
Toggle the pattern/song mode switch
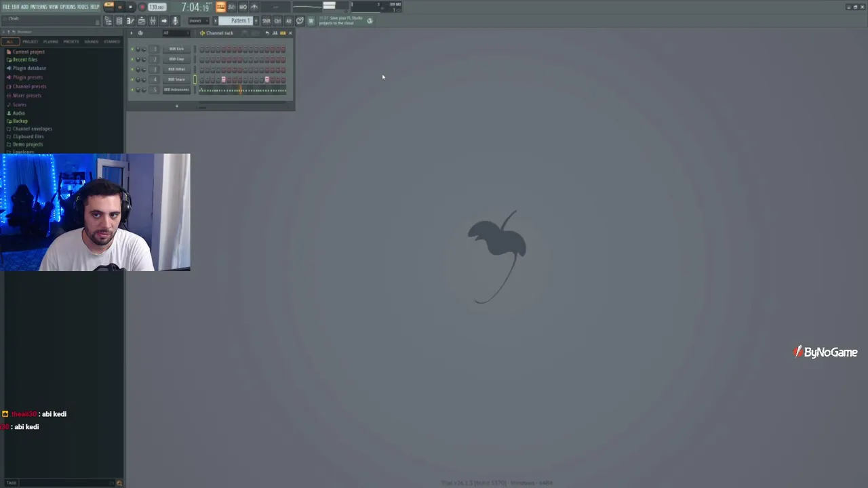point(108,7)
